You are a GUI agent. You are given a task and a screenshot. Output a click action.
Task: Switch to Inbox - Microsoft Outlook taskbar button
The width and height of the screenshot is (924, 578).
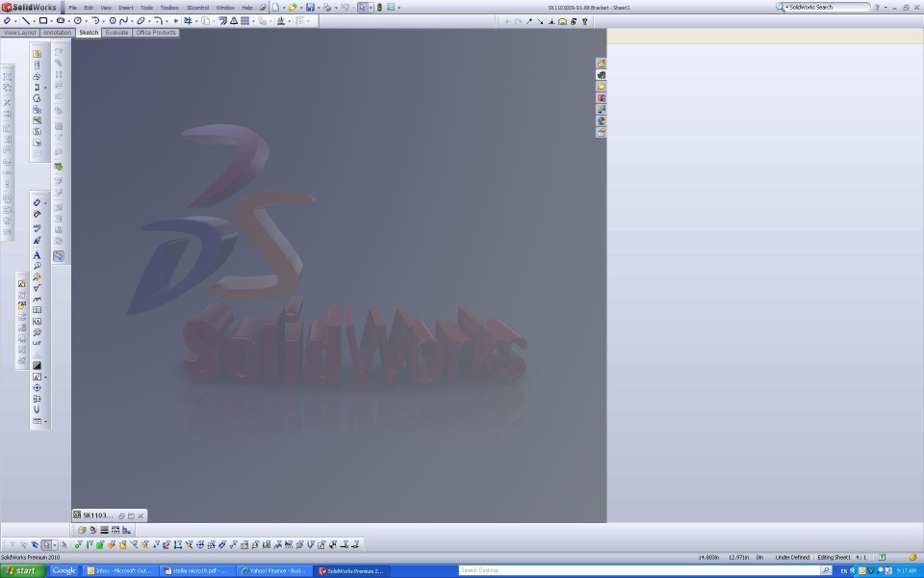click(120, 571)
